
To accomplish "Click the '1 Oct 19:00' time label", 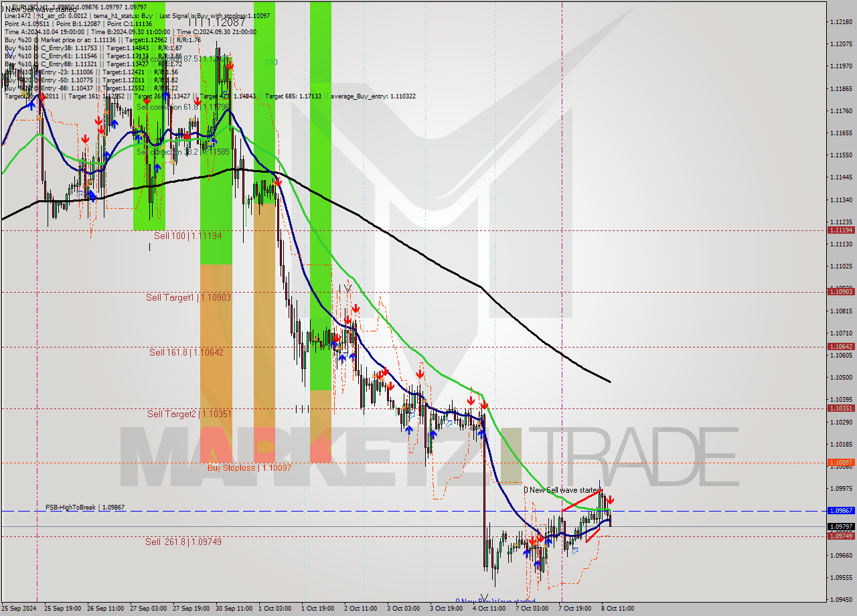I will coord(318,609).
